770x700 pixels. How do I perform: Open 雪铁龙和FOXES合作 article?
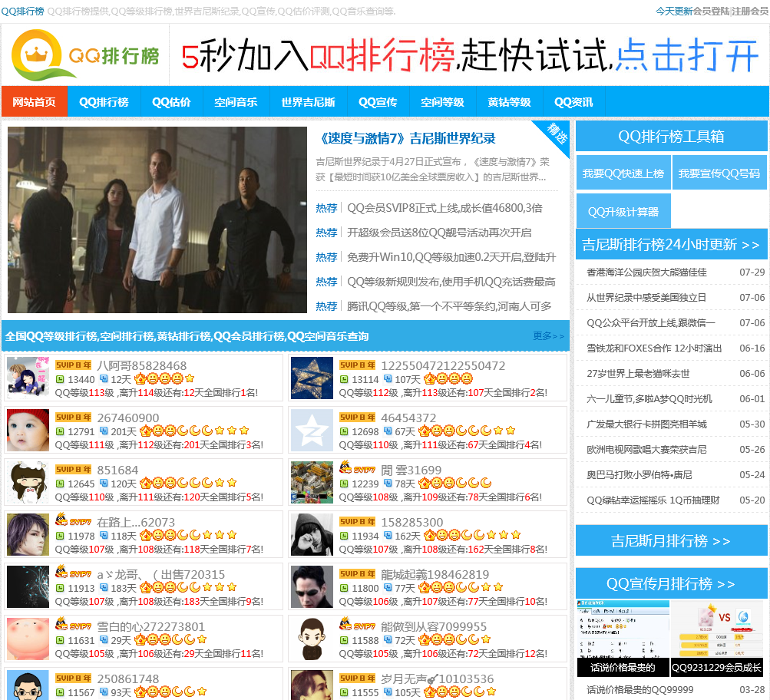654,348
